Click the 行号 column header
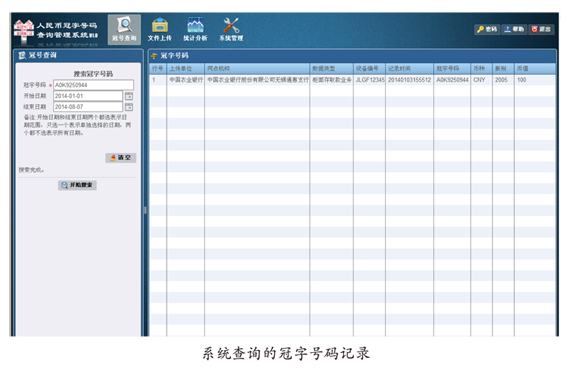The height and width of the screenshot is (370, 580). 158,68
